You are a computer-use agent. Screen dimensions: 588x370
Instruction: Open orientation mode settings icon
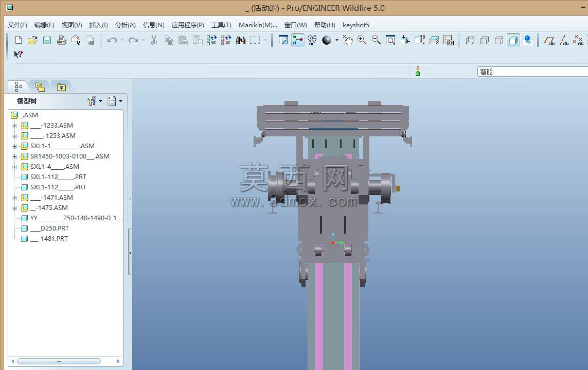tap(312, 40)
